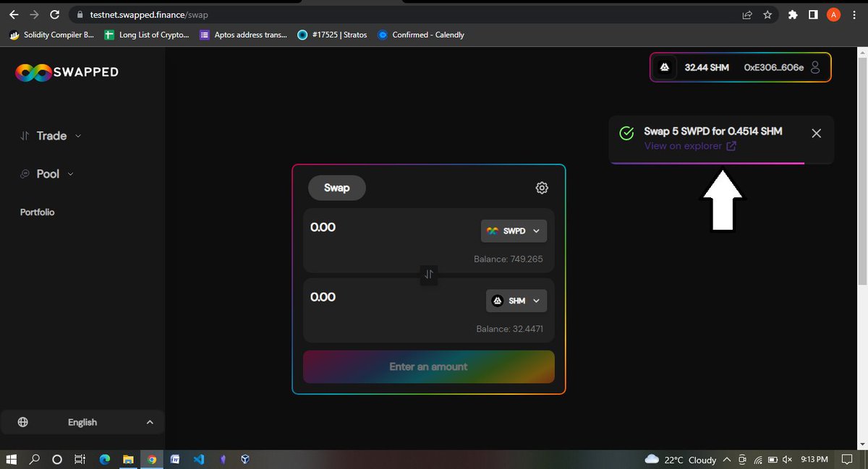The height and width of the screenshot is (469, 868).
Task: Show hidden system tray icons
Action: [727, 459]
